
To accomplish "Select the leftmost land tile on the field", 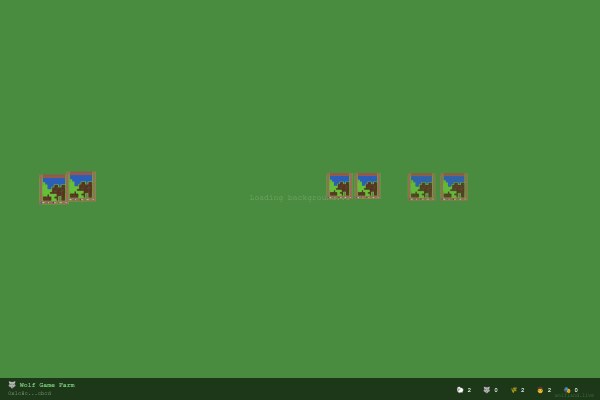I will click(53, 189).
